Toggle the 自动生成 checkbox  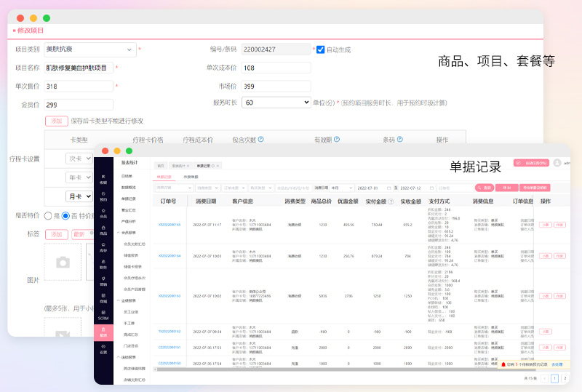(x=320, y=49)
